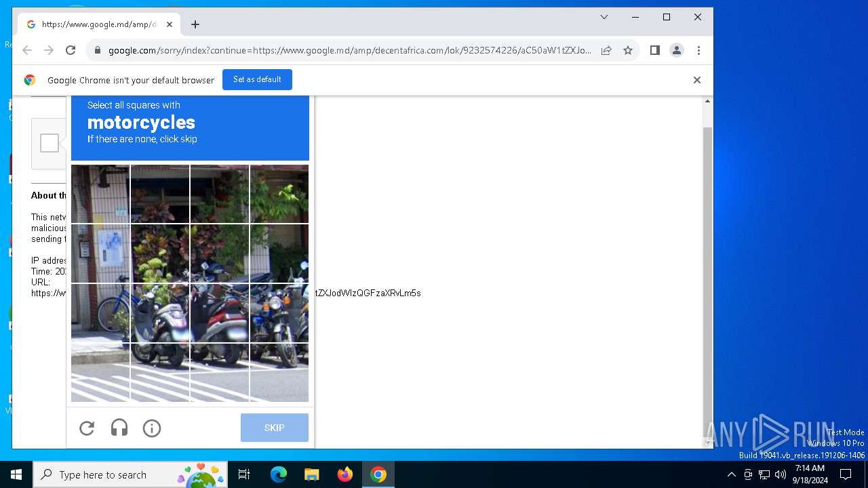
Task: Open Windows notification center
Action: point(846,474)
